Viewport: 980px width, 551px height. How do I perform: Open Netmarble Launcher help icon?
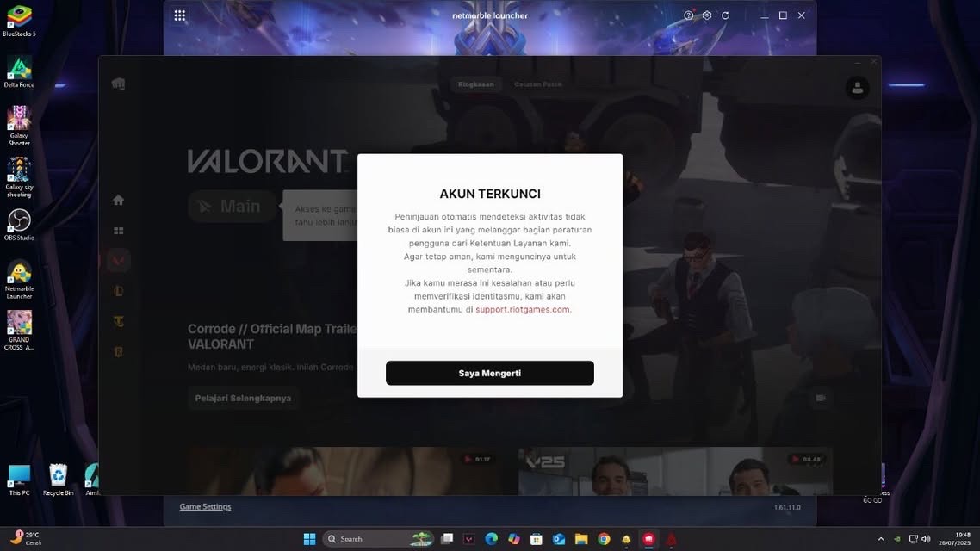(x=688, y=15)
